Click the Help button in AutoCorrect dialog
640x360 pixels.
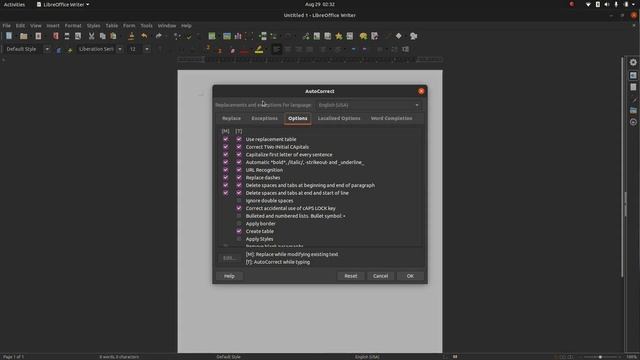[x=229, y=276]
